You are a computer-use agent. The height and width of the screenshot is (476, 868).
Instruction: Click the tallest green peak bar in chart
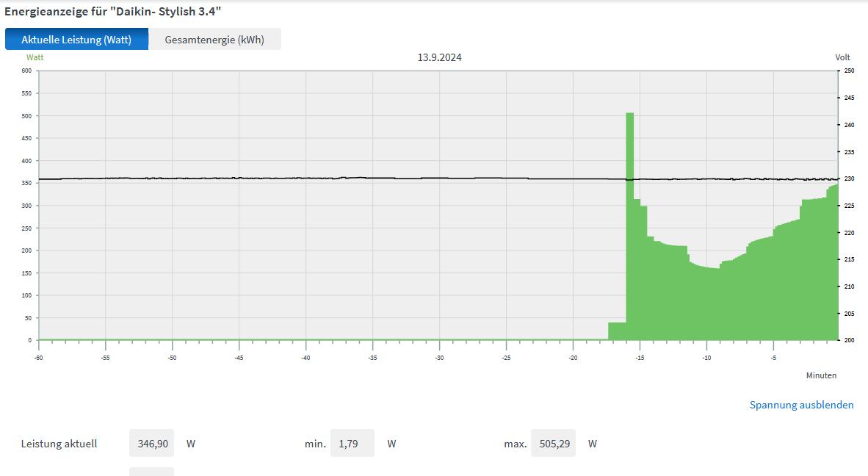tap(629, 220)
